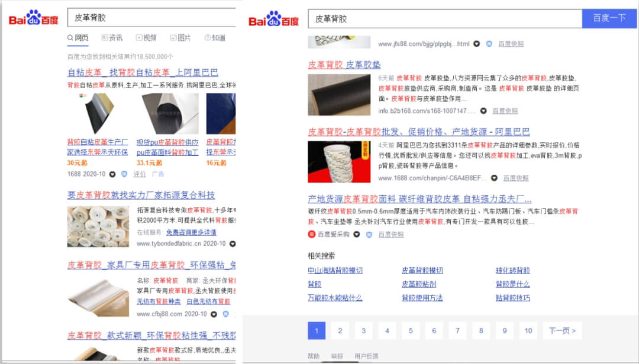Screen dimensions: 639x364
Task: Click the blue verified badge beside first 百度快照
Action: [x=488, y=43]
